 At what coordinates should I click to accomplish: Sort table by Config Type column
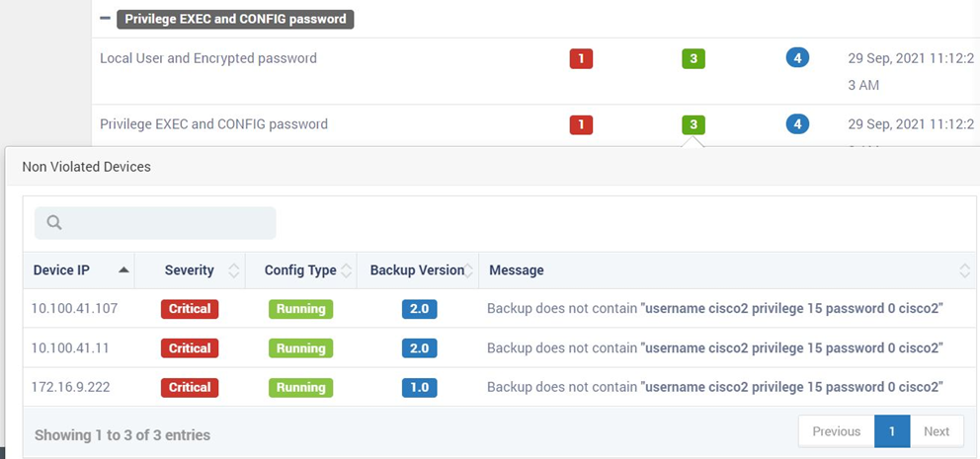[x=301, y=270]
